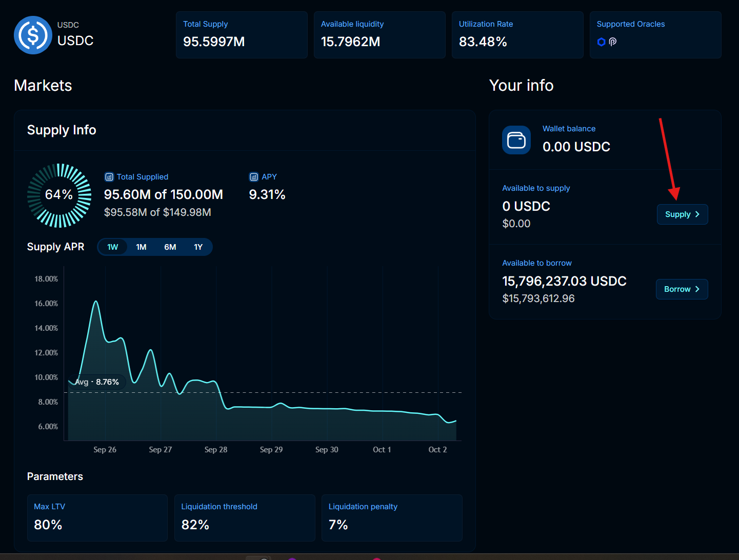Switch chart range to 6M
The image size is (739, 560).
tap(170, 247)
